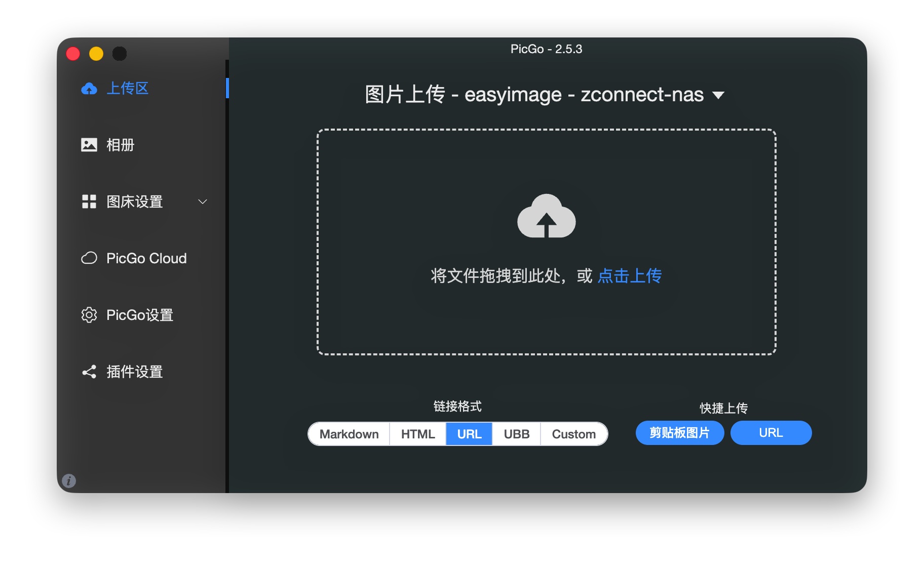The width and height of the screenshot is (924, 569).
Task: Select URL link format option
Action: point(469,434)
